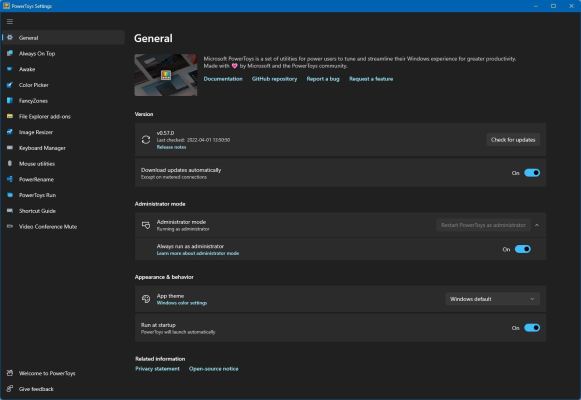Click the version refresh sync icon
The height and width of the screenshot is (400, 581).
[146, 140]
